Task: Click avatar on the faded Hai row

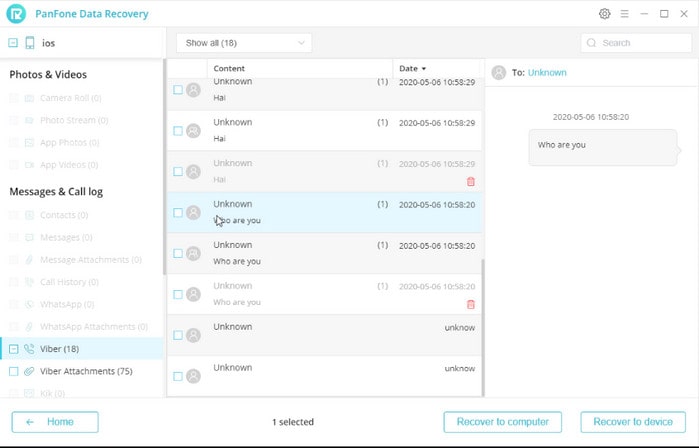Action: pyautogui.click(x=193, y=172)
